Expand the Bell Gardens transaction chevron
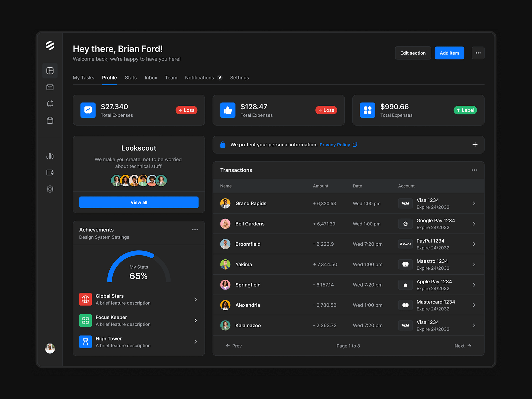This screenshot has width=532, height=399. tap(474, 224)
